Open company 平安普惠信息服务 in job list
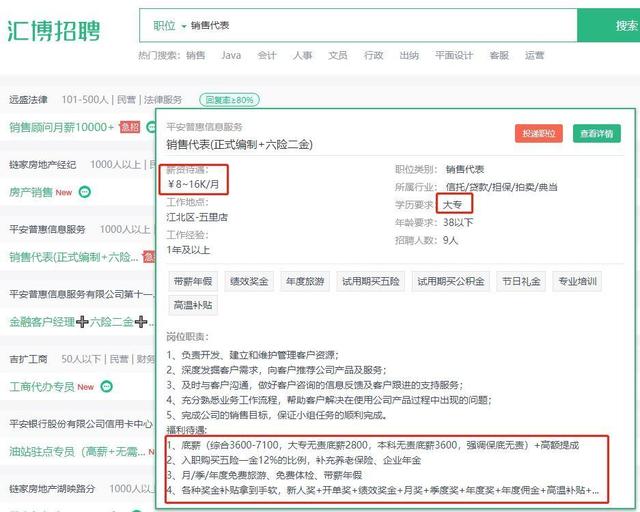Image resolution: width=640 pixels, height=512 pixels. tap(47, 229)
